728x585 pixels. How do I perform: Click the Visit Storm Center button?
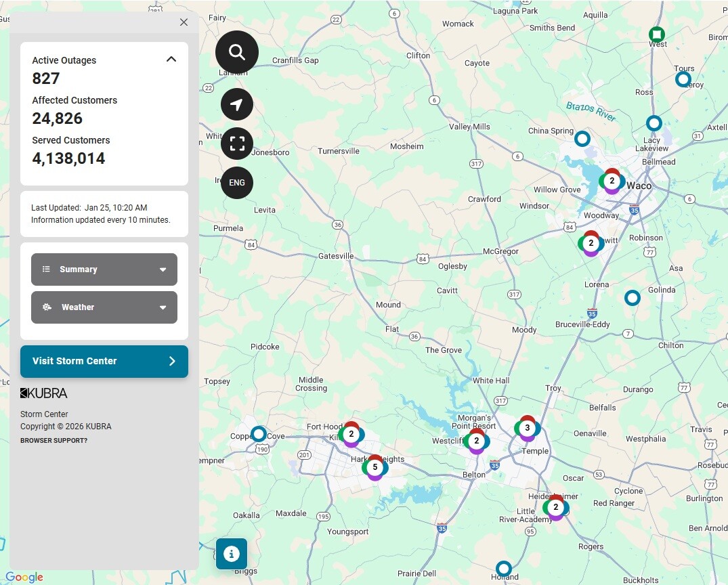coord(104,361)
